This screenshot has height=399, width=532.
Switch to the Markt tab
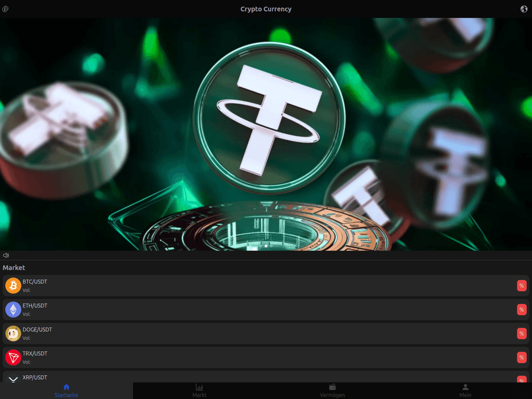[199, 391]
